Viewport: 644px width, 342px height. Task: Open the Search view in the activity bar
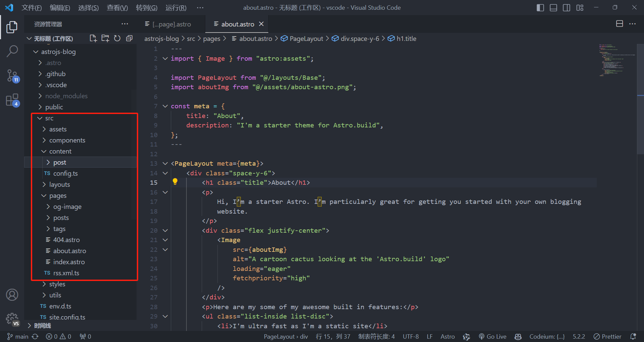pyautogui.click(x=12, y=51)
